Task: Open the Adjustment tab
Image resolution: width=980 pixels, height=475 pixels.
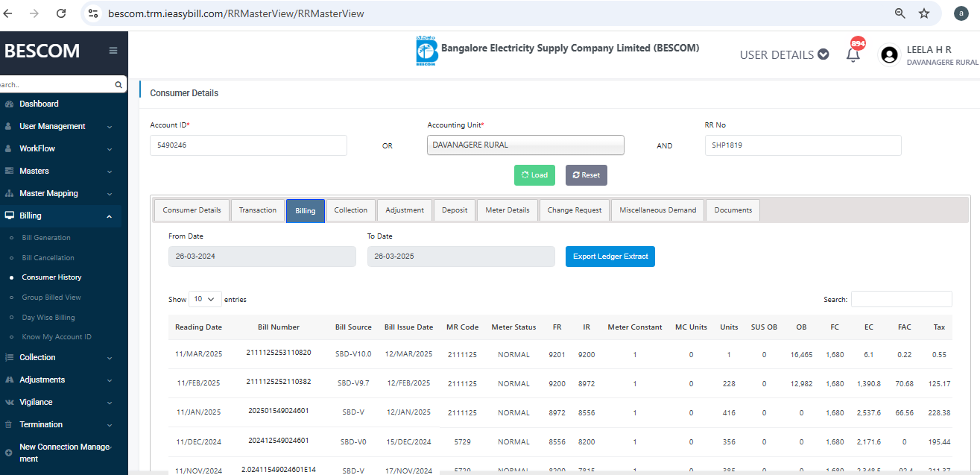Action: pyautogui.click(x=405, y=210)
